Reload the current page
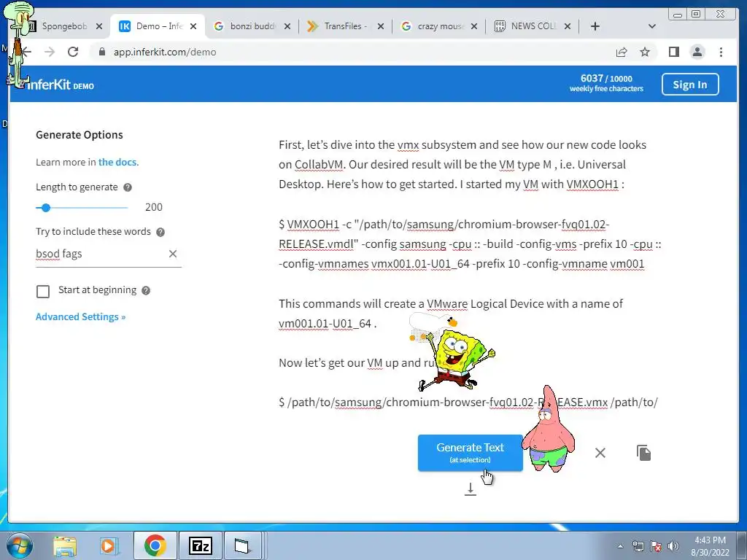Image resolution: width=747 pixels, height=560 pixels. (x=73, y=52)
